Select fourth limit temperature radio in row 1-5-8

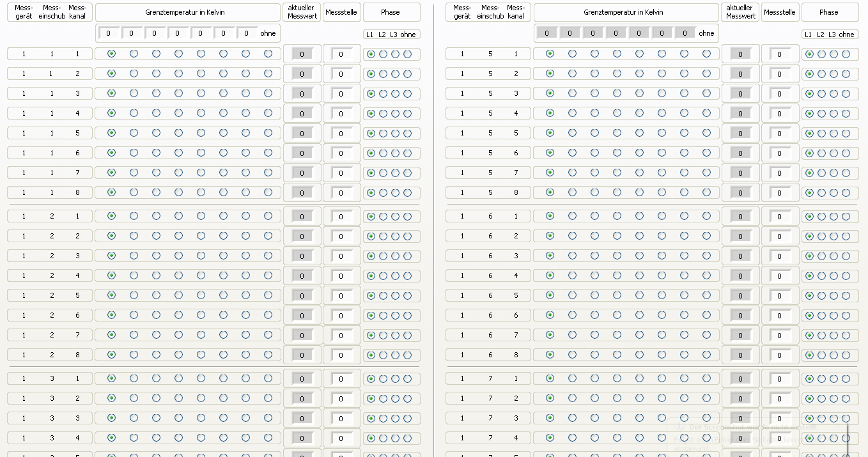617,192
